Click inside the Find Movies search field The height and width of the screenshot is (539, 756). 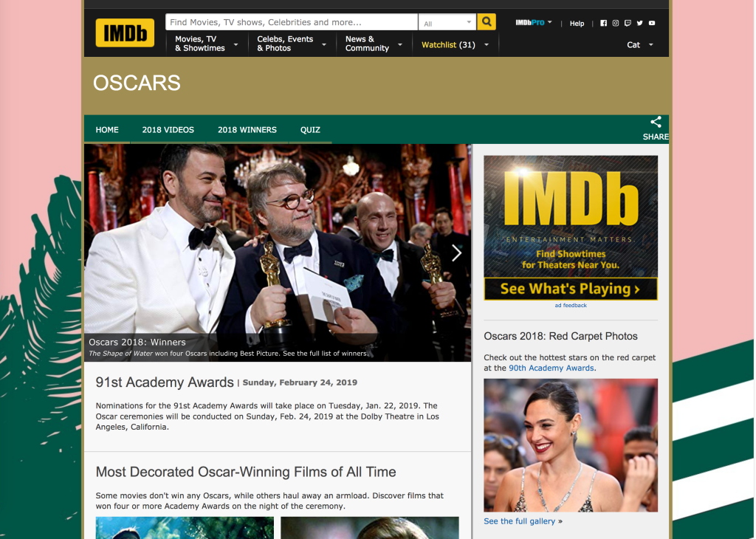[292, 22]
